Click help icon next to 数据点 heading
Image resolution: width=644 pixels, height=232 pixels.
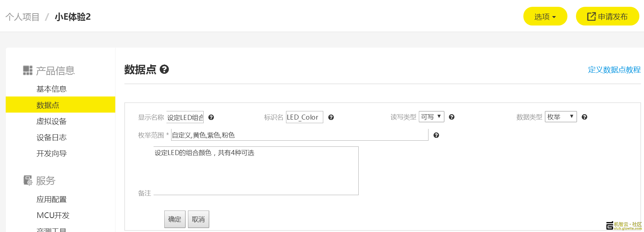(164, 69)
